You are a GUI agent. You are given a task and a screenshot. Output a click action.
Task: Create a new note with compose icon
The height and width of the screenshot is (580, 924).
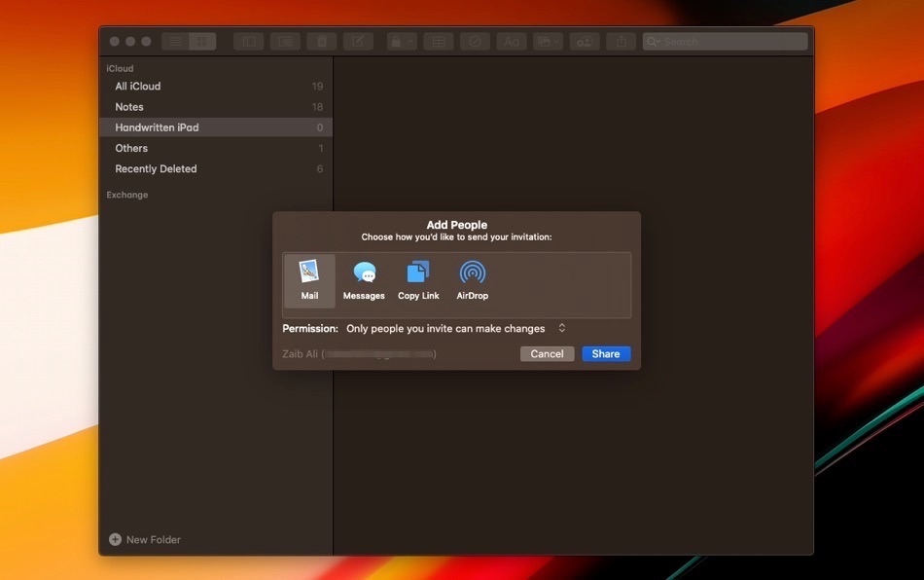click(358, 41)
